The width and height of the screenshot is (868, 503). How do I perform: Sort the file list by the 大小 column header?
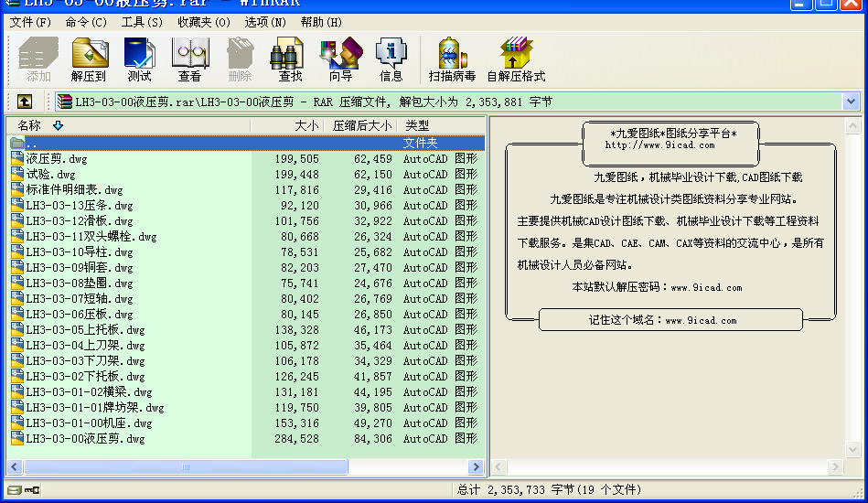pyautogui.click(x=287, y=125)
